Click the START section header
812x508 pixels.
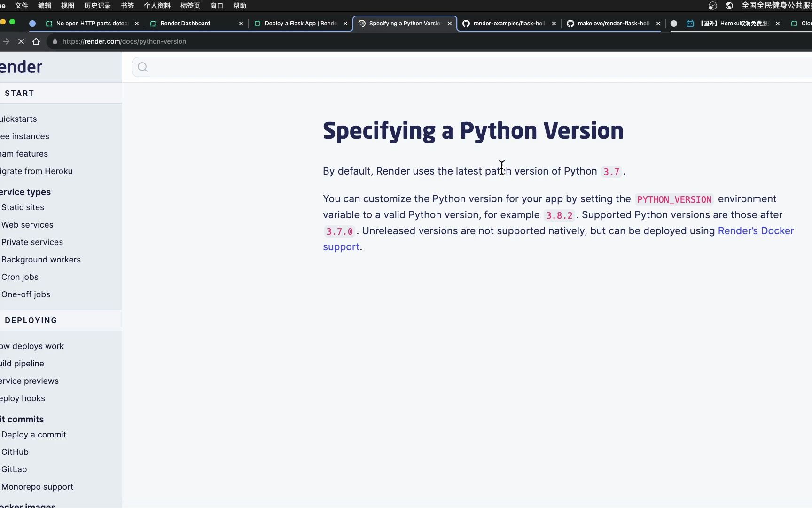[x=19, y=93]
